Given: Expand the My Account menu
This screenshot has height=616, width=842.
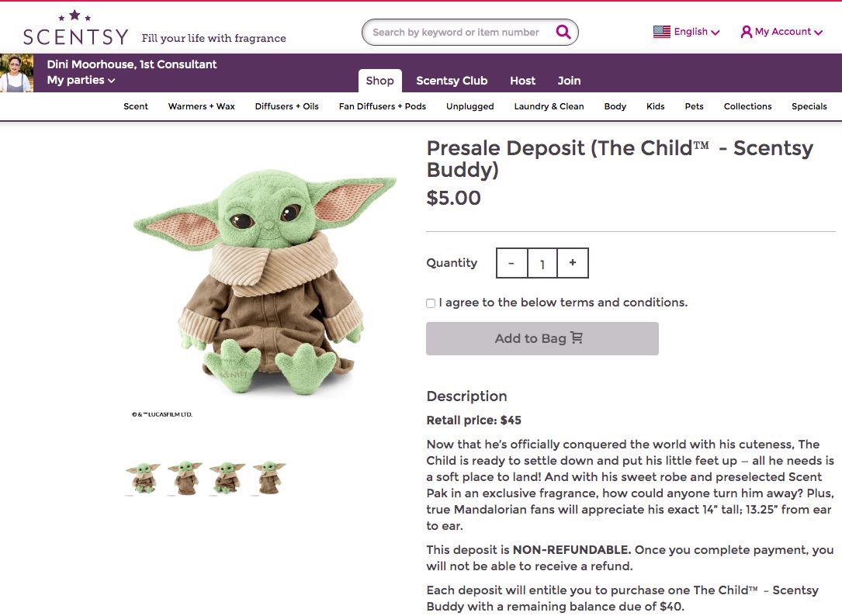Looking at the screenshot, I should (x=782, y=32).
